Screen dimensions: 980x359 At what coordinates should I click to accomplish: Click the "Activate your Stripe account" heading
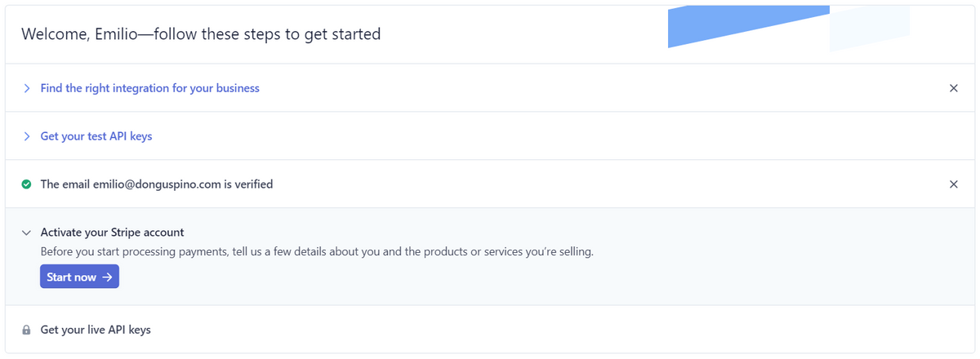pos(112,233)
